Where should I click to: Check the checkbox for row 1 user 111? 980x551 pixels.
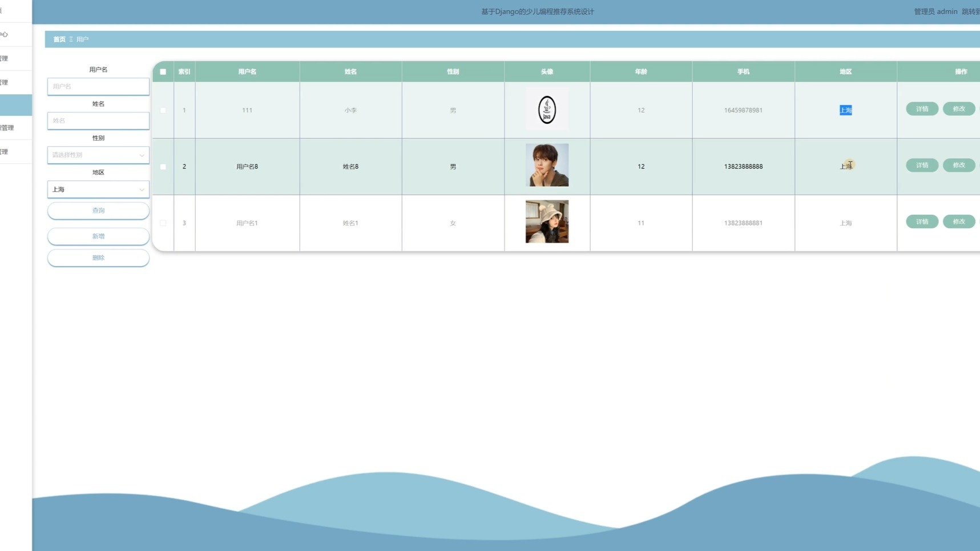pyautogui.click(x=163, y=110)
